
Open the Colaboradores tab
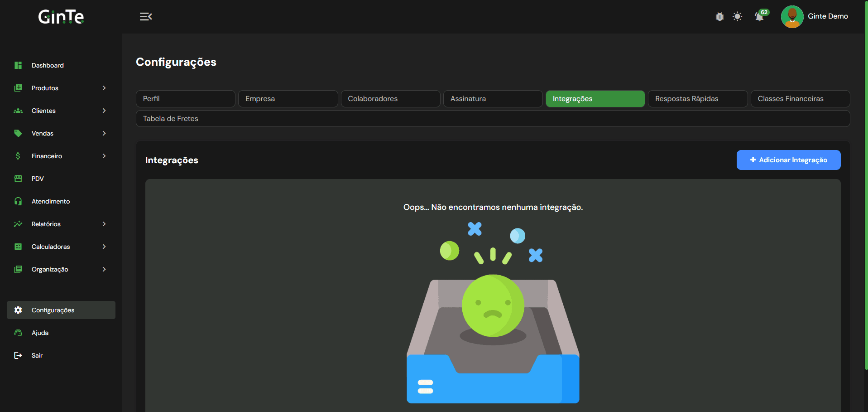pyautogui.click(x=390, y=99)
